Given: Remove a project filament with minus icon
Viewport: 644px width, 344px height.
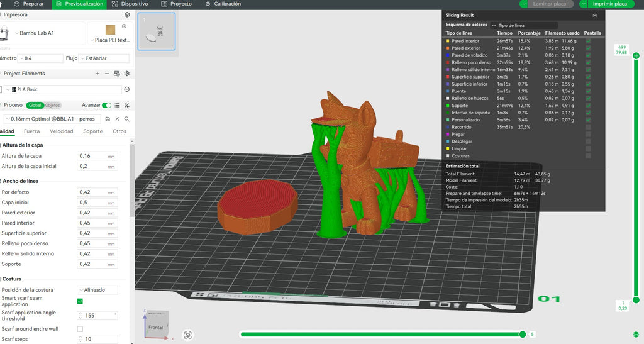Looking at the screenshot, I should point(107,74).
